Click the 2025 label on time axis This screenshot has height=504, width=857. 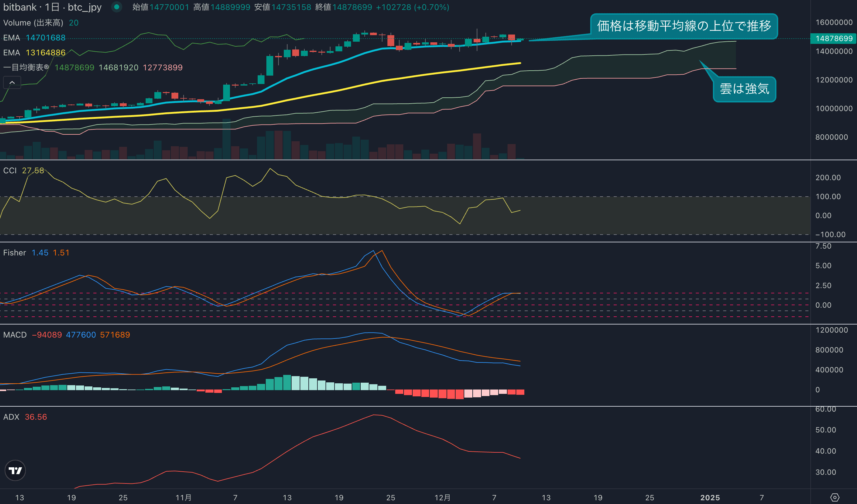pos(710,497)
